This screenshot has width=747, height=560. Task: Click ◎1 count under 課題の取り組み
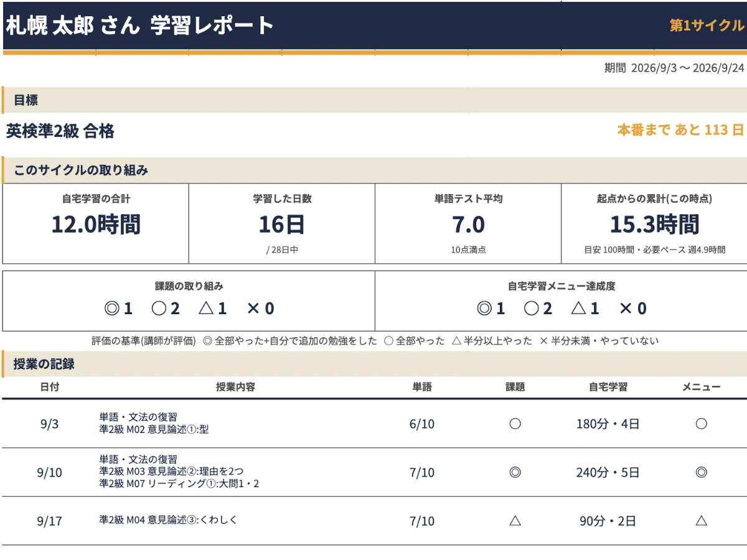tap(120, 309)
